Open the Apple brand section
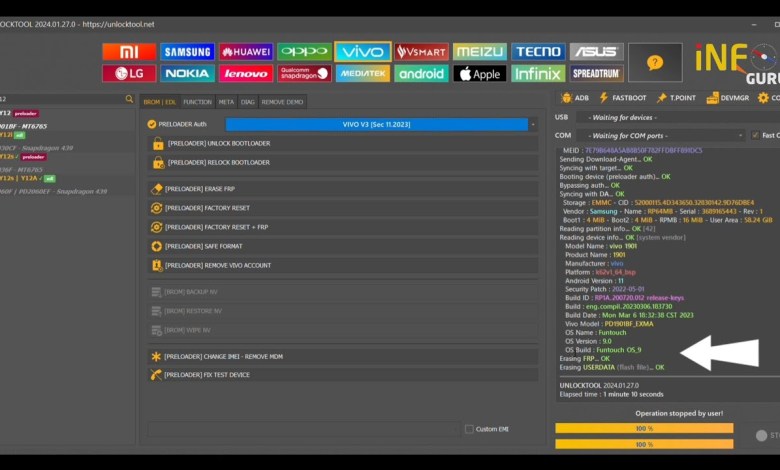The width and height of the screenshot is (780, 470). [x=479, y=73]
